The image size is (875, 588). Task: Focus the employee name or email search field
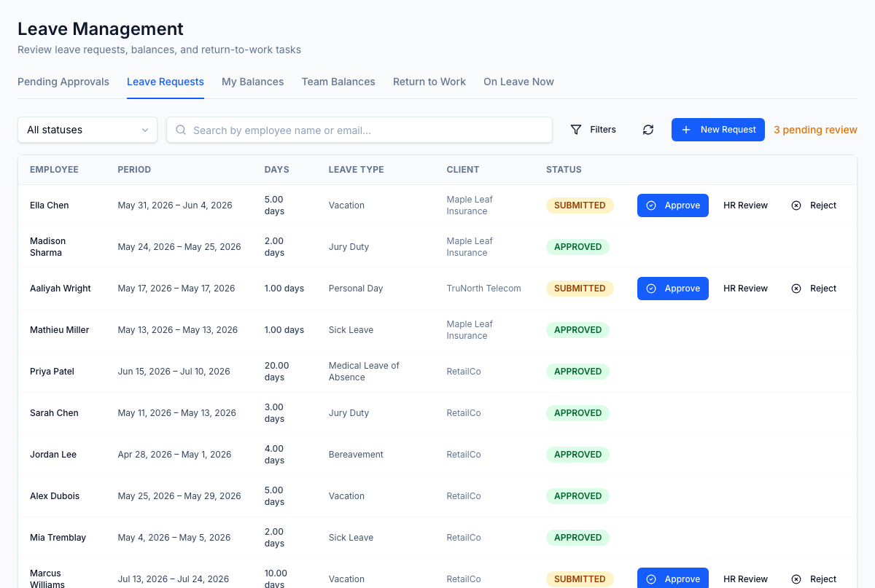coord(359,130)
